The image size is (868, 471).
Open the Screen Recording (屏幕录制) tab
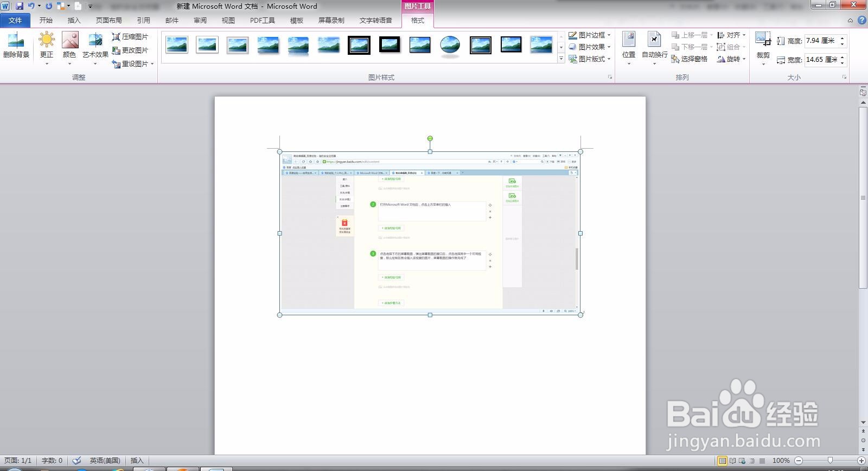click(331, 20)
